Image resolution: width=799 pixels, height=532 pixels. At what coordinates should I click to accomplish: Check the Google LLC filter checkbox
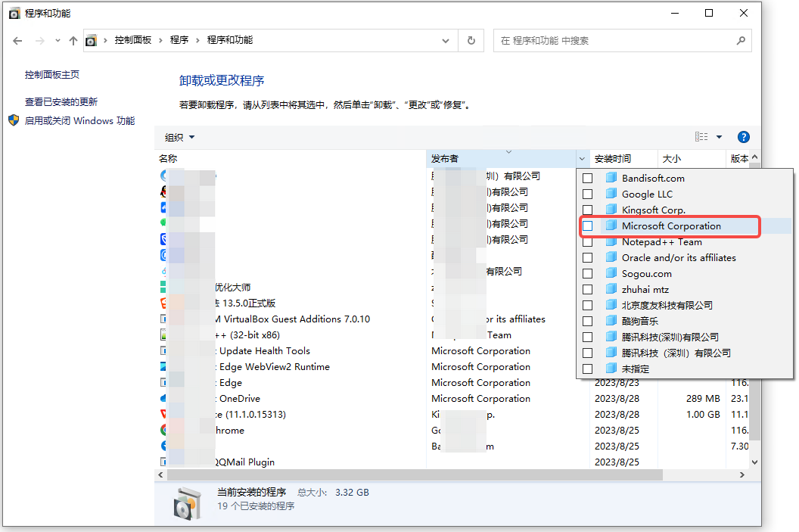[x=588, y=194]
